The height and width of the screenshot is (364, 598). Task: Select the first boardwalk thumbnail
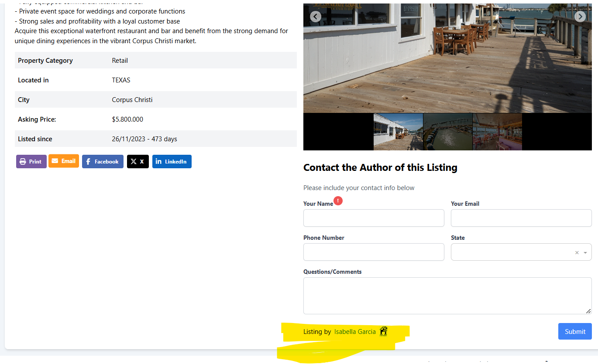[398, 132]
